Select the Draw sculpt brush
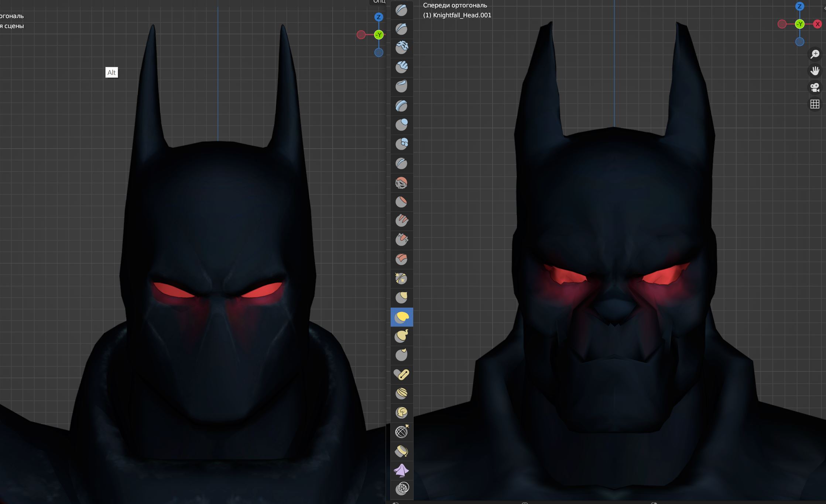Viewport: 826px width, 504px height. (401, 10)
